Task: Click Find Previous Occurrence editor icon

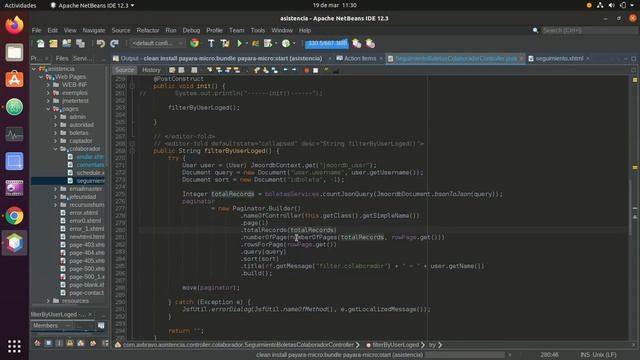Action: [219, 70]
